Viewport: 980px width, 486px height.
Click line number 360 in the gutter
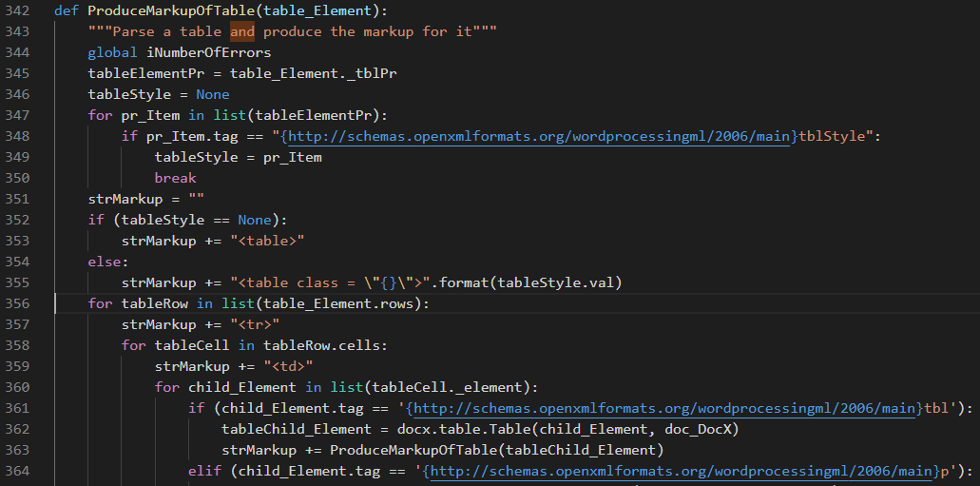[x=17, y=387]
